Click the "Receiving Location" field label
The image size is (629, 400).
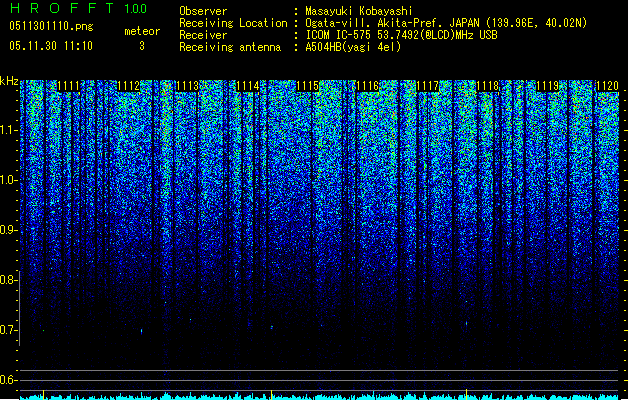[233, 23]
